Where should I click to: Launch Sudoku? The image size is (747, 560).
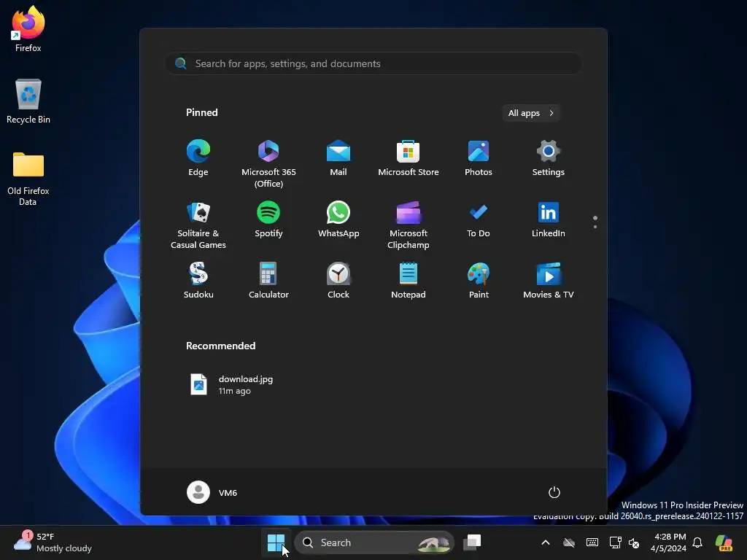pyautogui.click(x=198, y=281)
